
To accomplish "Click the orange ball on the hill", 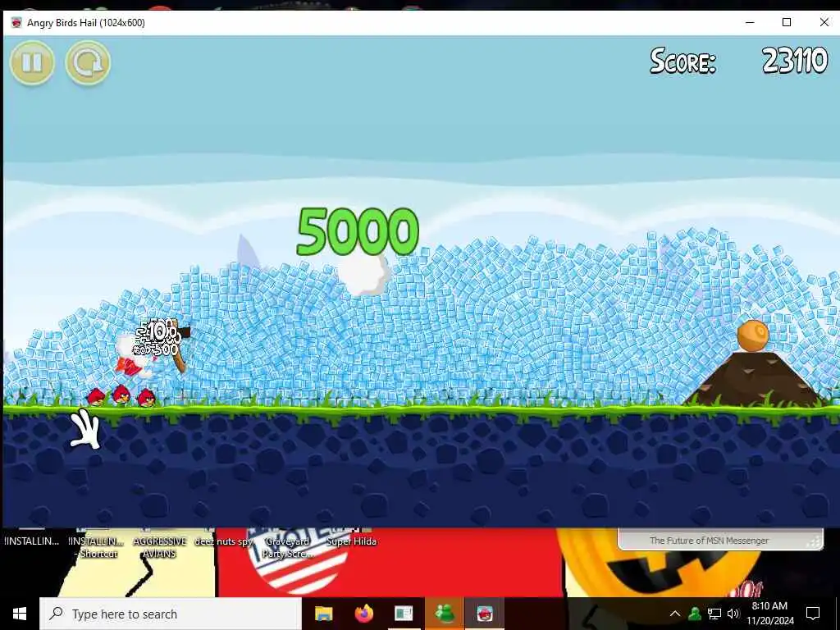I will click(x=753, y=336).
